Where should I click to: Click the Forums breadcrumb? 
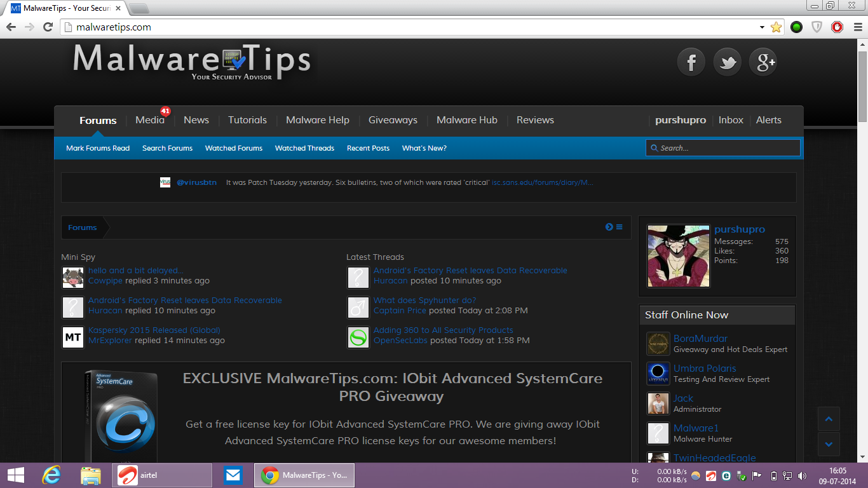click(x=83, y=227)
